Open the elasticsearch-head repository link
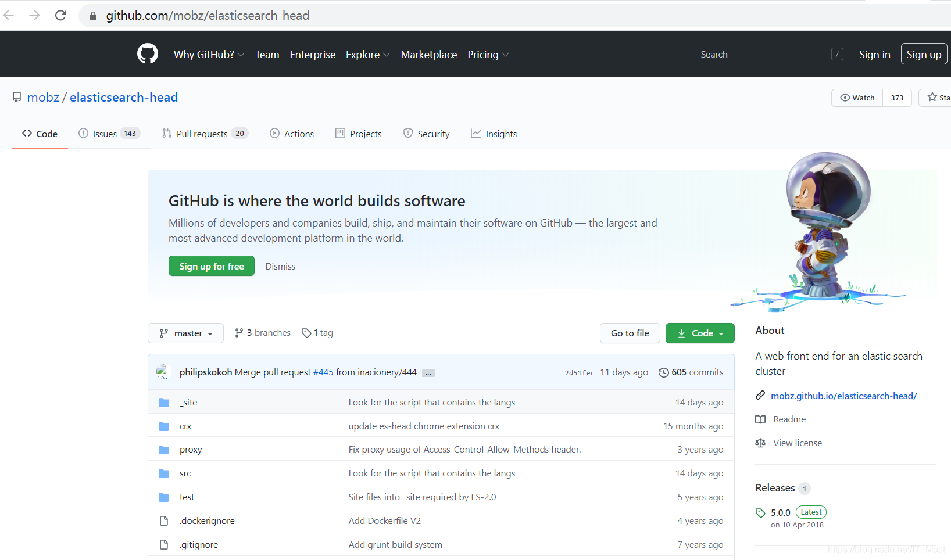Screen dimensions: 951x560 click(x=124, y=98)
